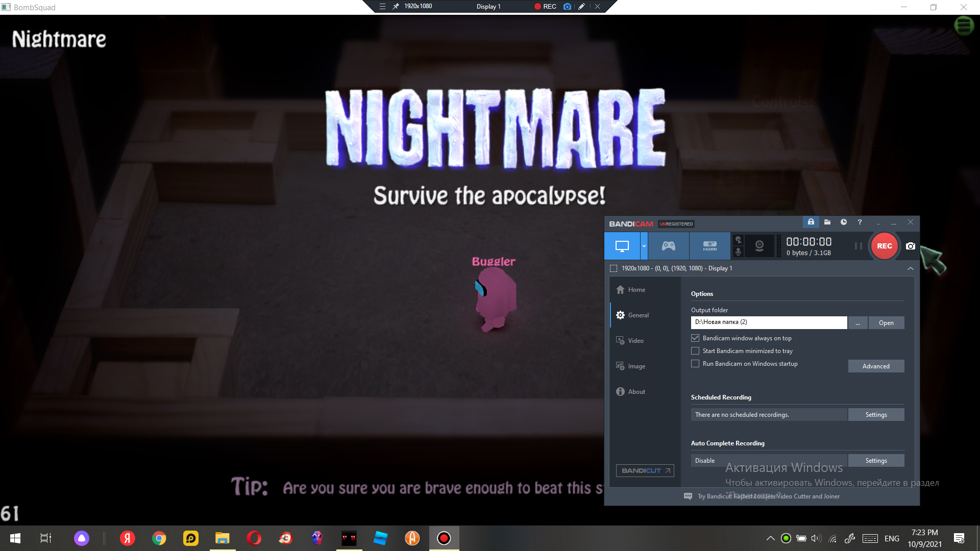Select Game Recording mode gamepad icon

(668, 246)
